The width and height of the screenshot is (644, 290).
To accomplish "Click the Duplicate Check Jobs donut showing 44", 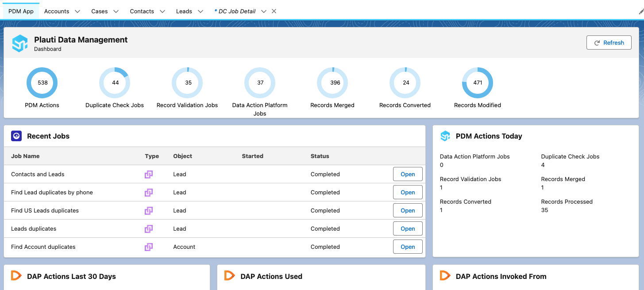I will click(115, 83).
